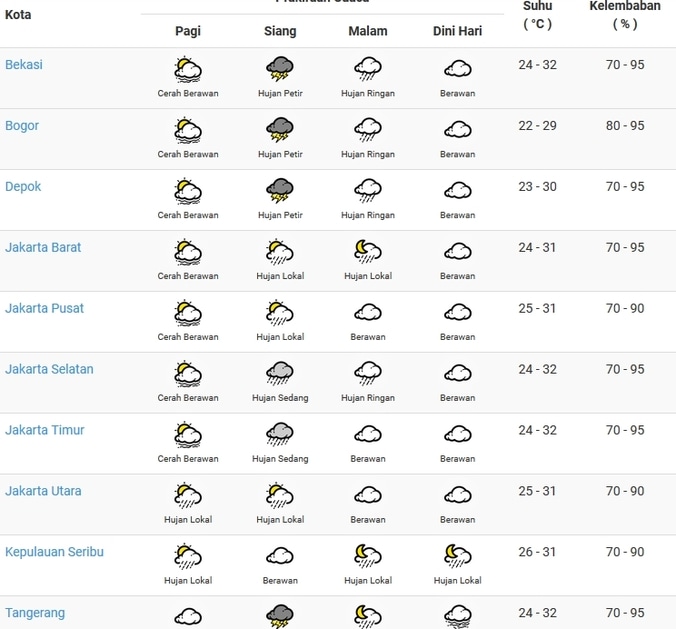Click Jakarta Timur's Malam Berawan icon
676x629 pixels.
[x=368, y=435]
